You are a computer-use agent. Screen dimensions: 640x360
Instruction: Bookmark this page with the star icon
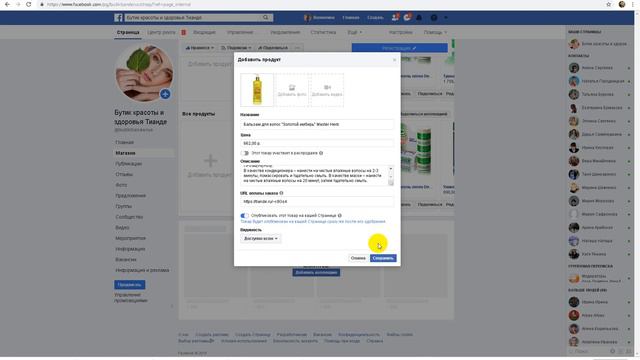pyautogui.click(x=609, y=4)
